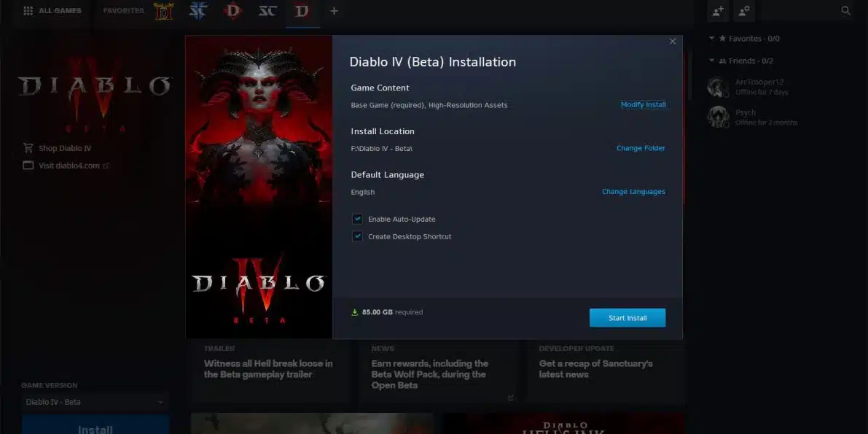868x434 pixels.
Task: Click the Favorites label in top bar
Action: pyautogui.click(x=123, y=10)
